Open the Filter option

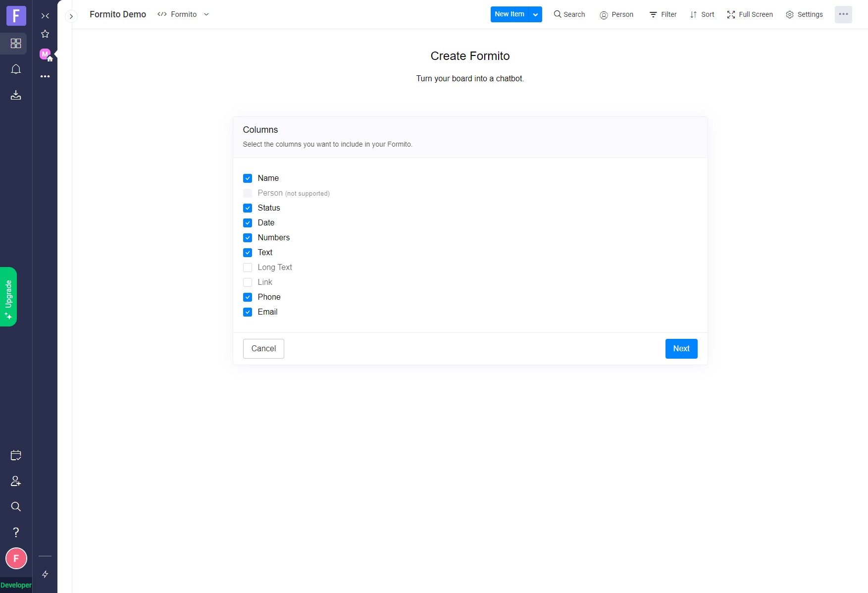pos(663,14)
